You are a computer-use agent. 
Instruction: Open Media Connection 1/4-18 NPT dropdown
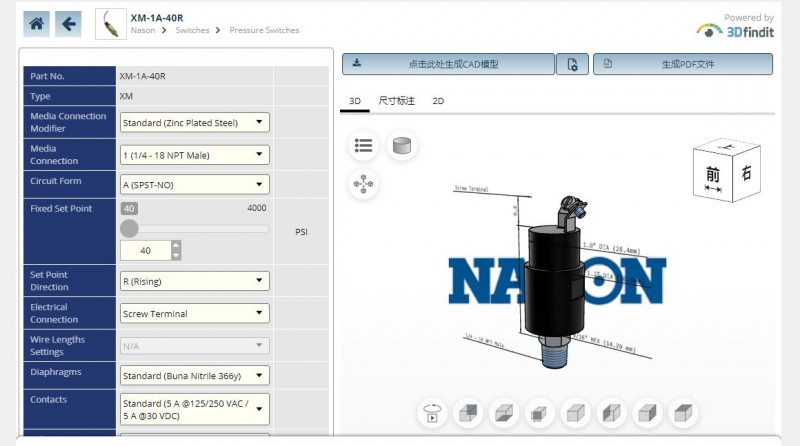(x=194, y=155)
